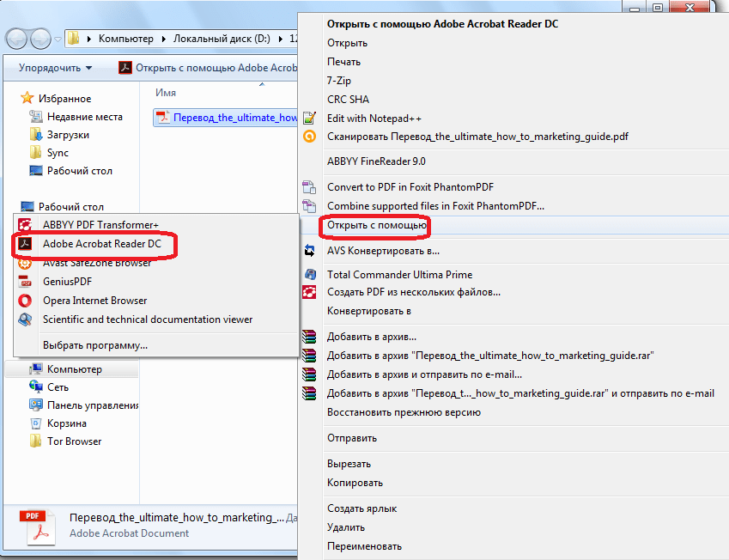The image size is (729, 560).
Task: Click Открыть с помощью Adobe toolbar button
Action: pos(207,68)
